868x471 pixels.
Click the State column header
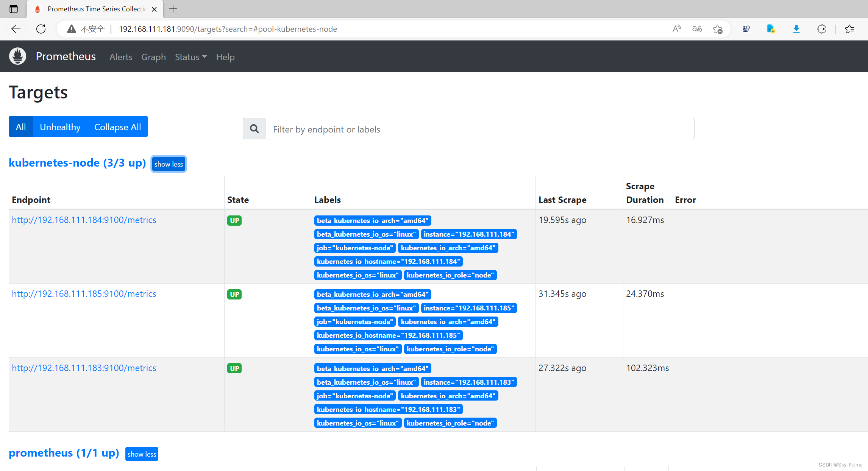point(238,200)
